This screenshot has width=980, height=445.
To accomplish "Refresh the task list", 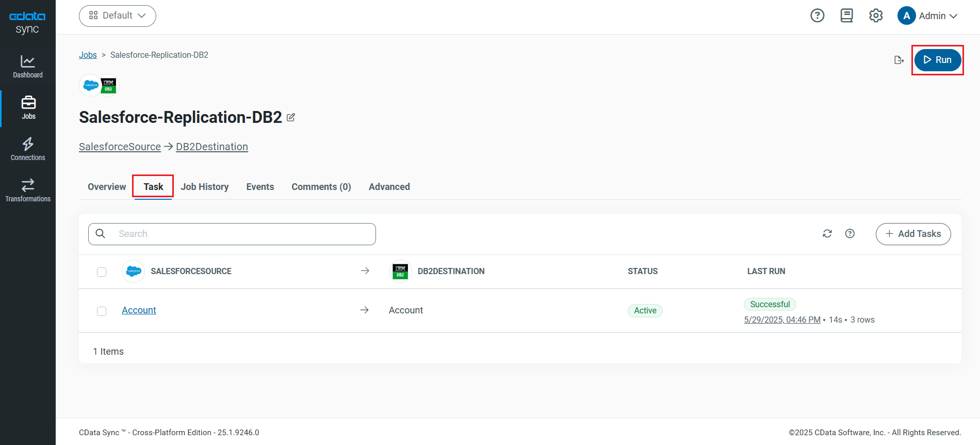I will coord(827,234).
